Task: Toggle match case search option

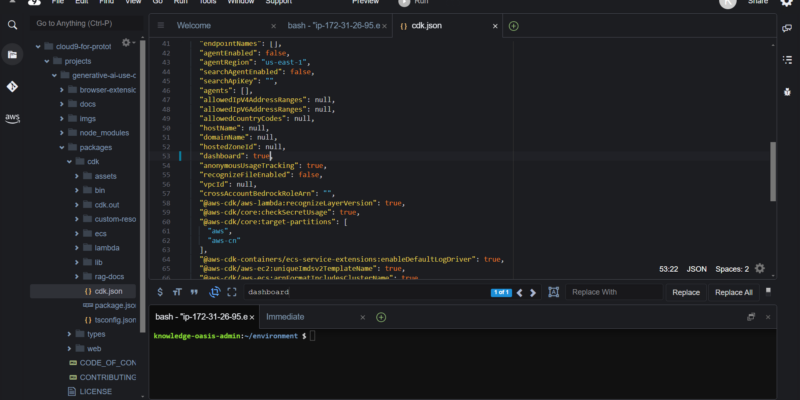Action: click(x=177, y=292)
